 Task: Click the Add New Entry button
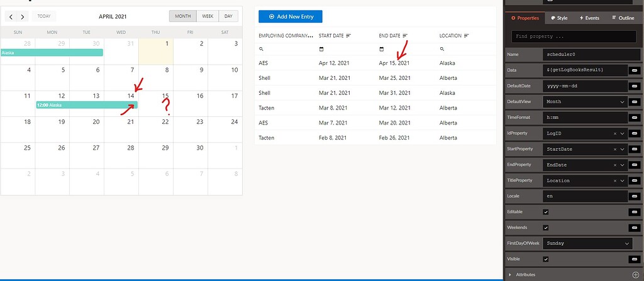pyautogui.click(x=291, y=17)
